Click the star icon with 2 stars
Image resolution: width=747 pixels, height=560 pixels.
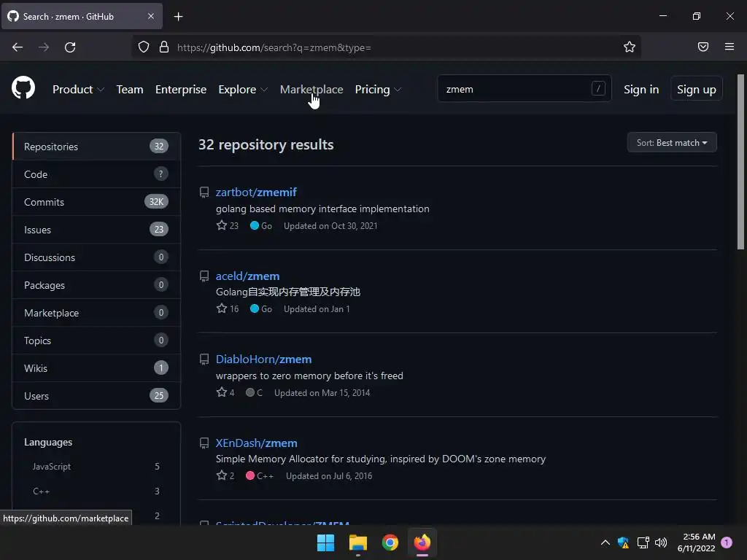(x=222, y=475)
